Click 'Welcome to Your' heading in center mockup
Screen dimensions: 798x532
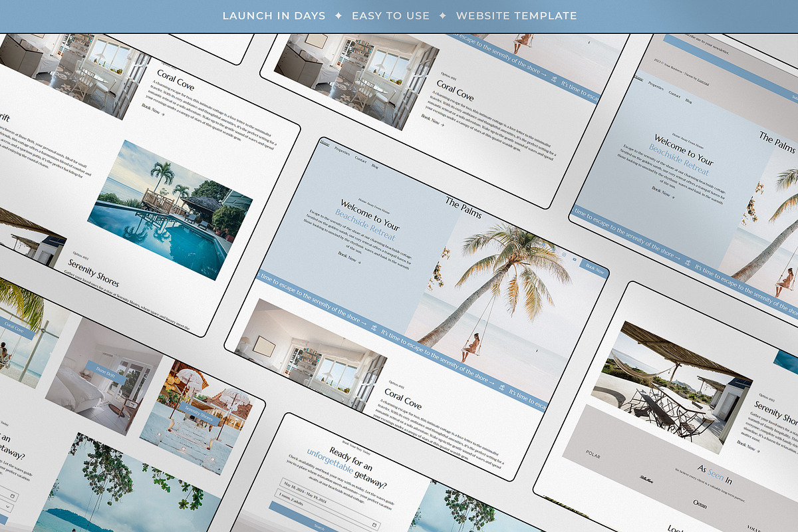[x=370, y=213]
